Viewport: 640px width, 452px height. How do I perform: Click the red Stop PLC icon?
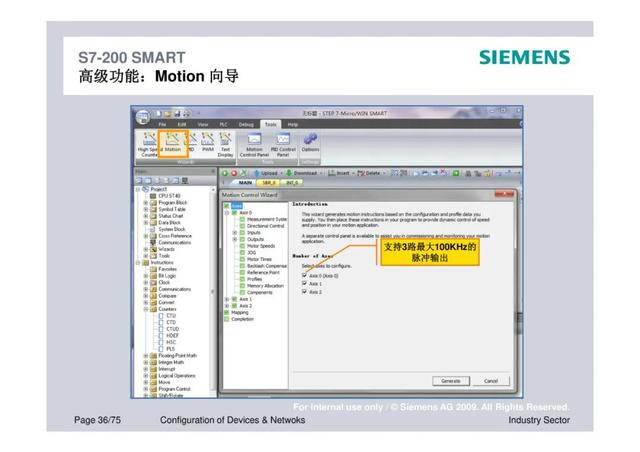point(234,173)
